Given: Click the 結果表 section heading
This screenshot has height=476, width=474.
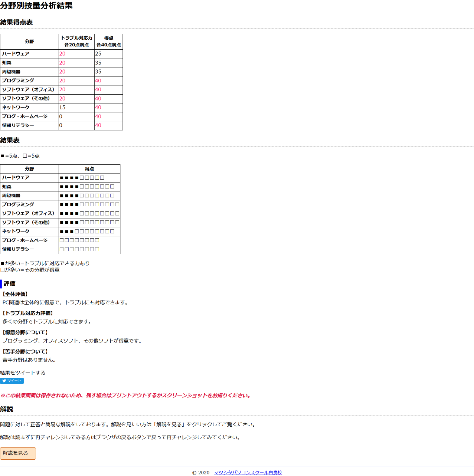Looking at the screenshot, I should (x=10, y=140).
